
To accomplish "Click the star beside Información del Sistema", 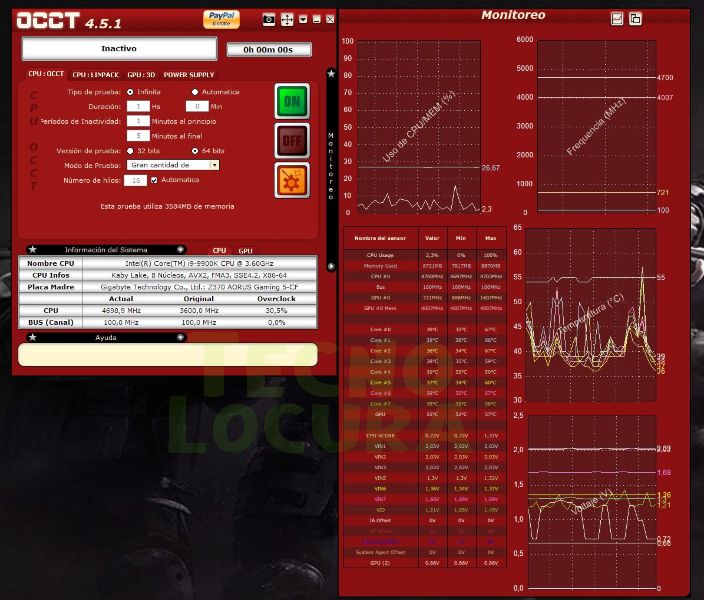I will (33, 250).
